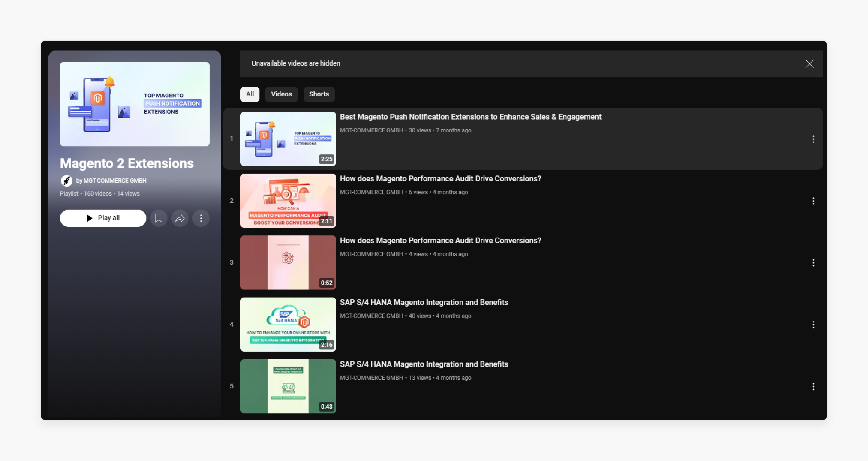Play the 2:16 SAP S/4 HANA thumbnail

288,324
